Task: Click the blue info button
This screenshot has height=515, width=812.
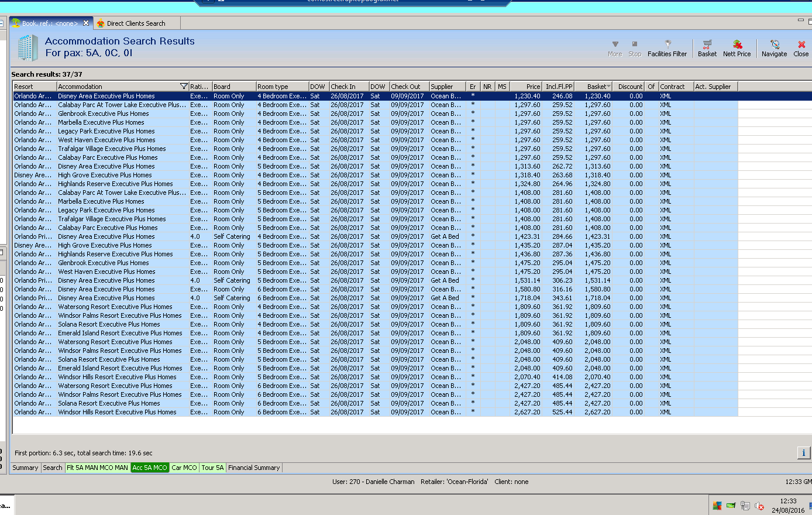Action: 803,453
